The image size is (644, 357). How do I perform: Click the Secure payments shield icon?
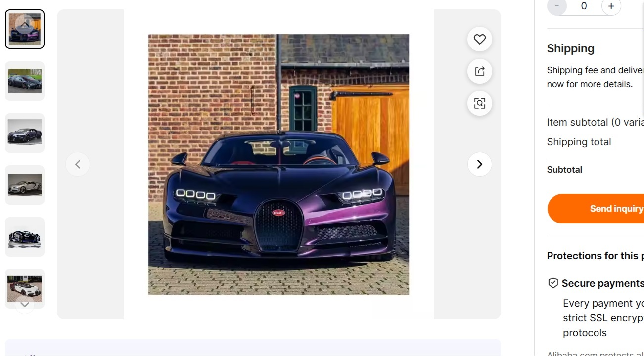point(553,283)
